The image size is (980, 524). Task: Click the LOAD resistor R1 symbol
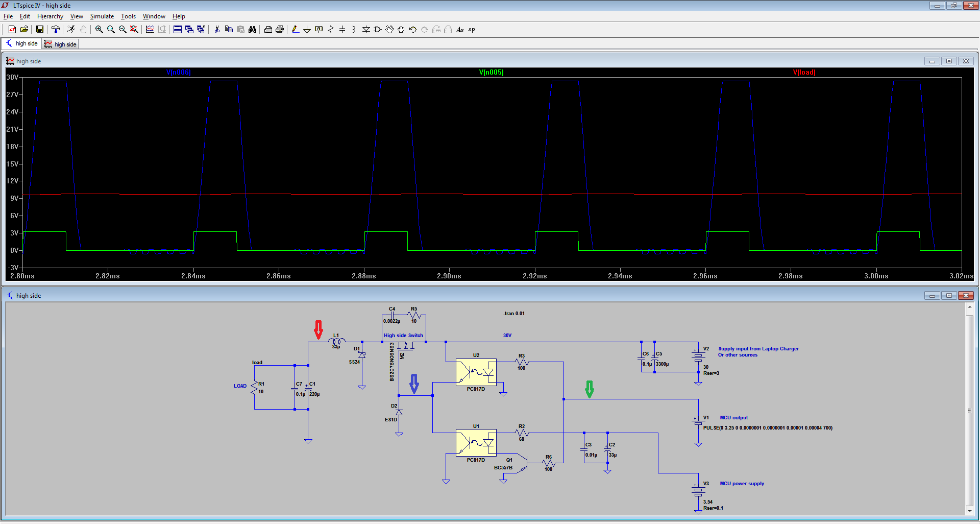click(254, 388)
